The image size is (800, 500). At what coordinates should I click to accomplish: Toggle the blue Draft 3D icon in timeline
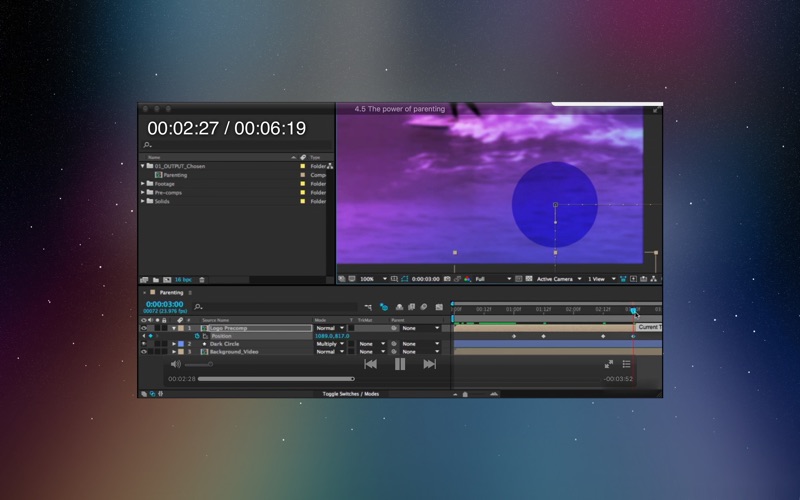coord(384,307)
